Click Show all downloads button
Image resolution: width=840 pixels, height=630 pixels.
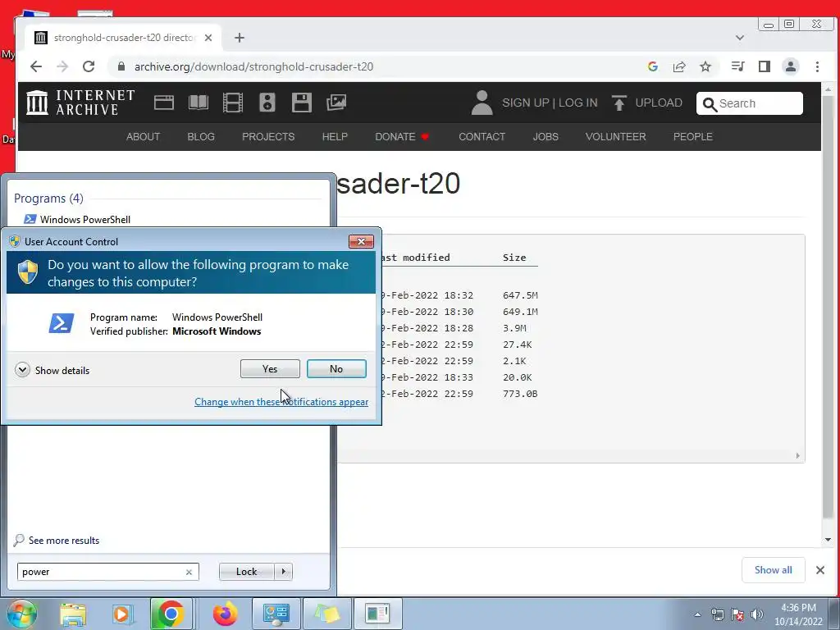773,570
